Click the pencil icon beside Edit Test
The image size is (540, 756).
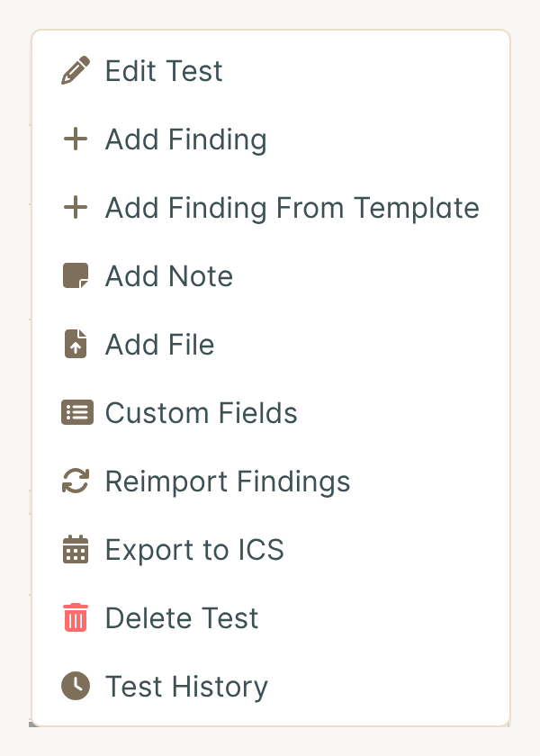(x=76, y=70)
